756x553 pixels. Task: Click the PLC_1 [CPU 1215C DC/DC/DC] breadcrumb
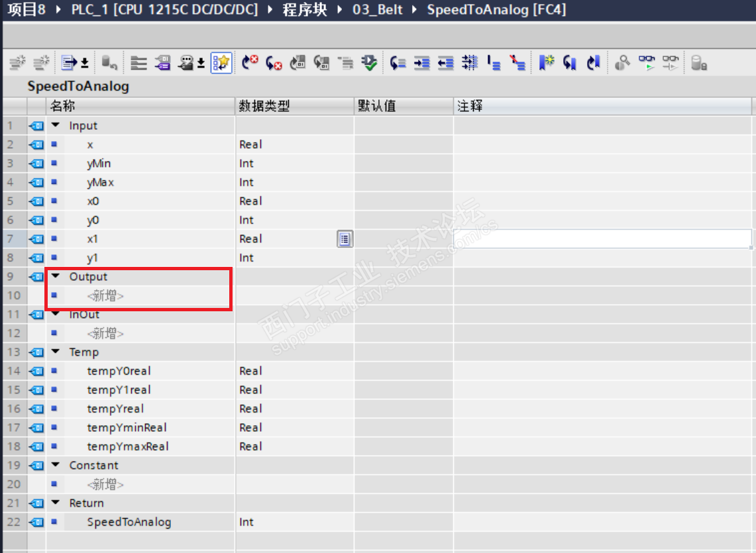(164, 10)
